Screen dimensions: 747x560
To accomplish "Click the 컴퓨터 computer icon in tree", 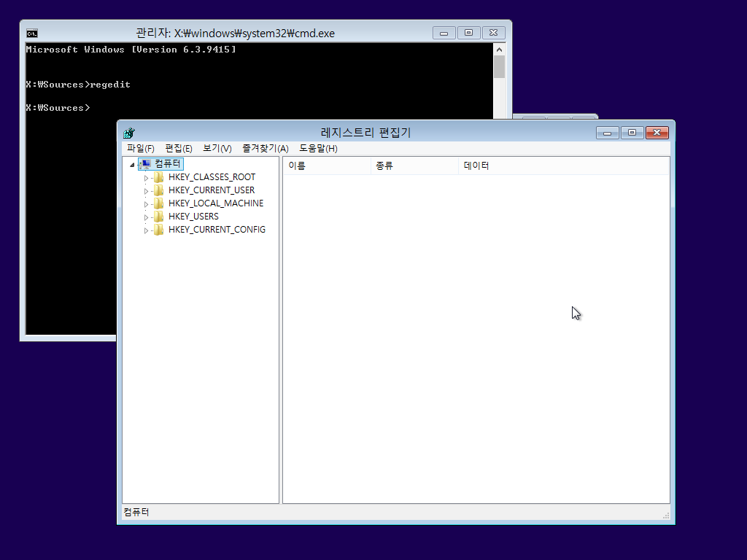I will coord(146,164).
